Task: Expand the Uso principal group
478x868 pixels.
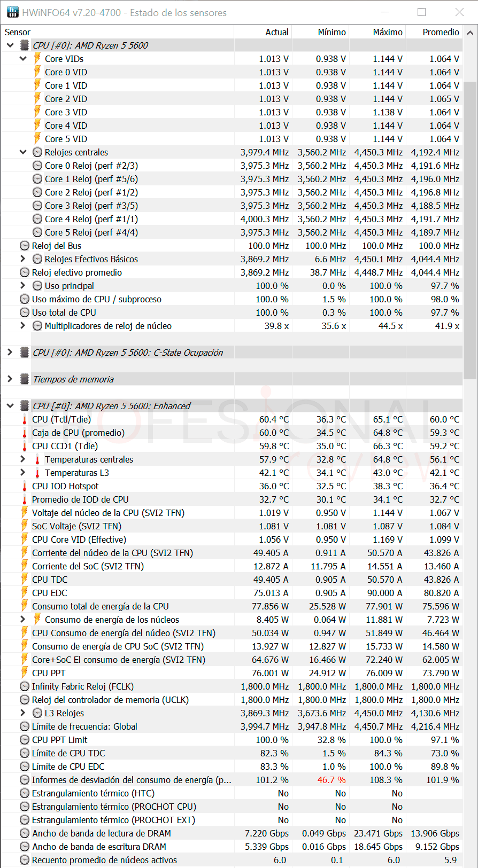Action: coord(23,286)
